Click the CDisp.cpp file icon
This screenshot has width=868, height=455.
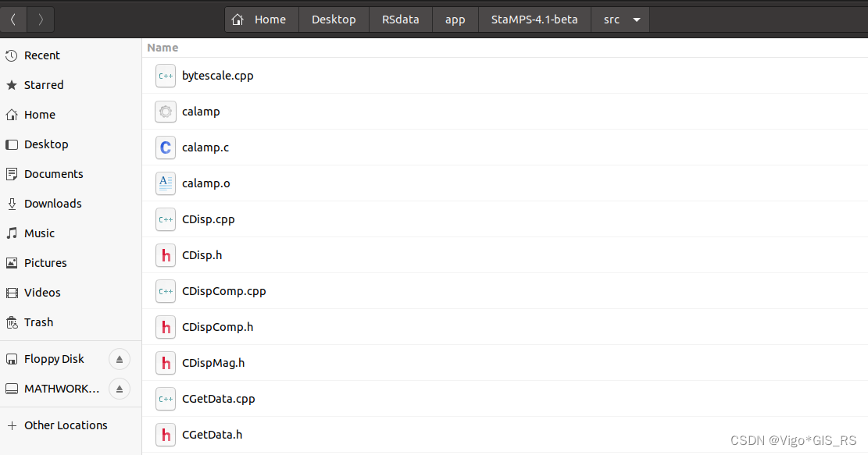[x=166, y=219]
